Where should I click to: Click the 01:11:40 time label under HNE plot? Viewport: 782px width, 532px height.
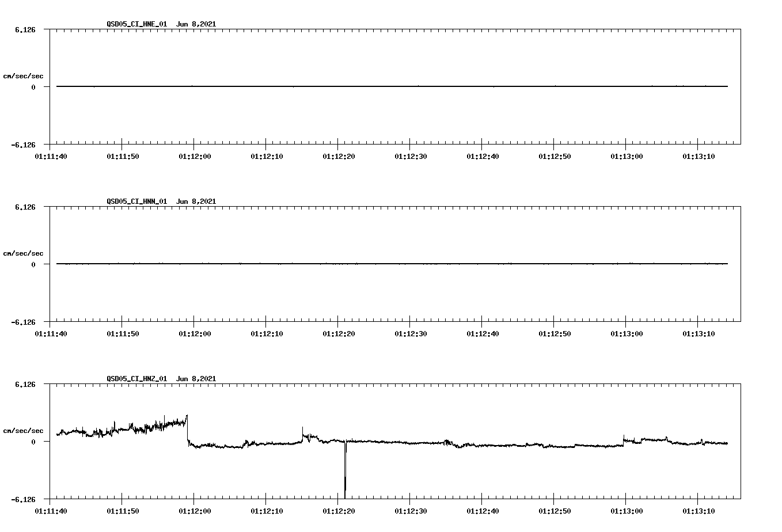point(51,156)
